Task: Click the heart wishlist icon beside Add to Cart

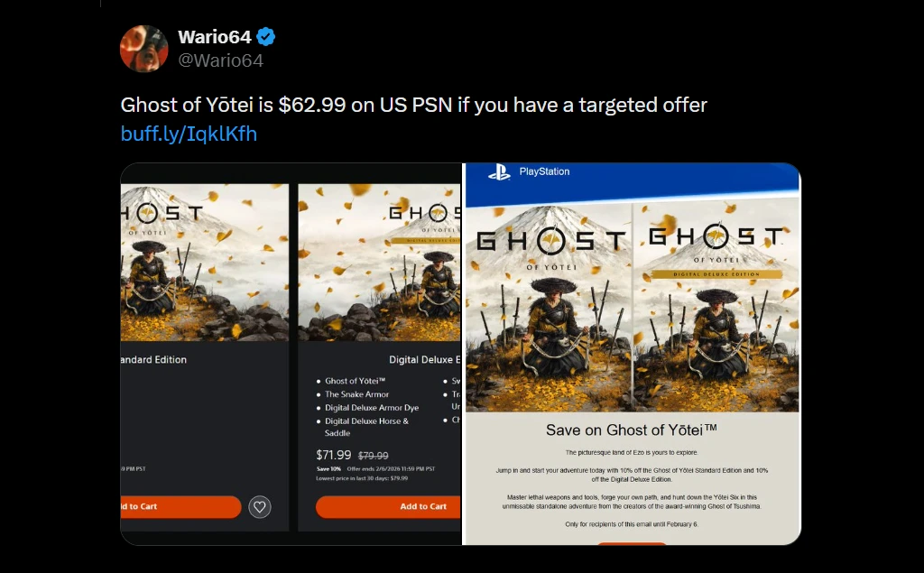Action: click(x=259, y=506)
